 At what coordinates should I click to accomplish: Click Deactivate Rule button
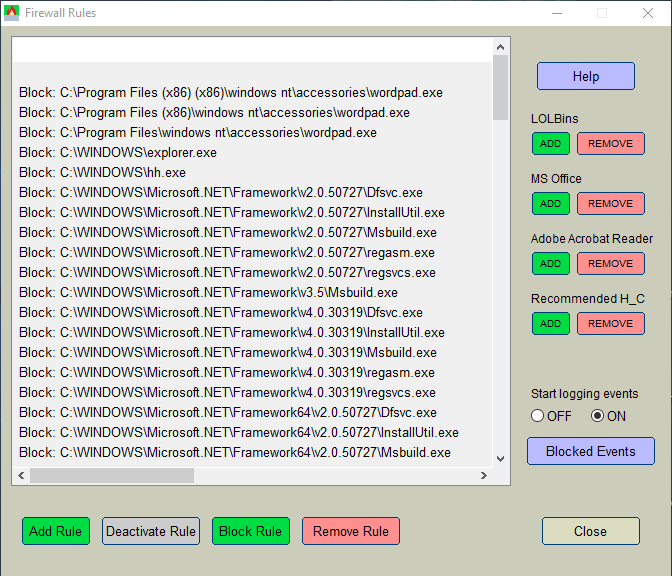[151, 531]
